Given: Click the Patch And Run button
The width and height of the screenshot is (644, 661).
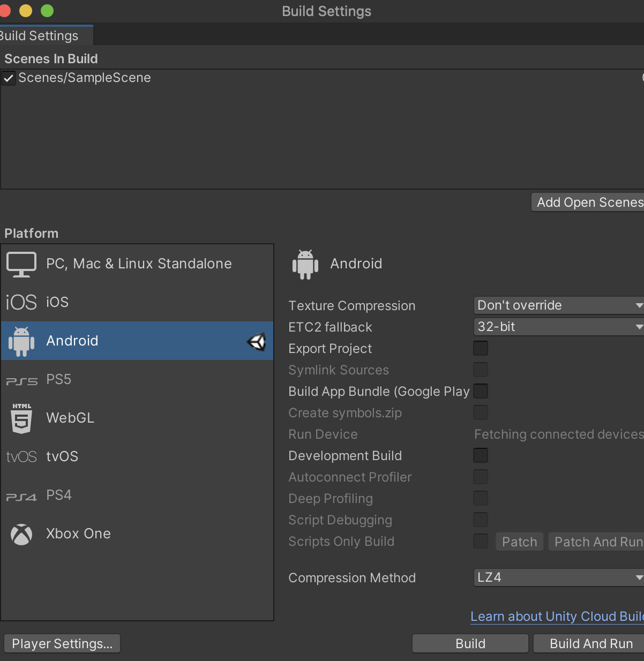Looking at the screenshot, I should coord(596,542).
